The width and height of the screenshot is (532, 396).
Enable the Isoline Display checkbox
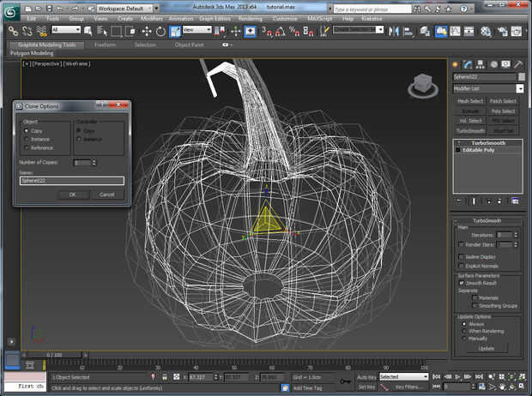(462, 256)
